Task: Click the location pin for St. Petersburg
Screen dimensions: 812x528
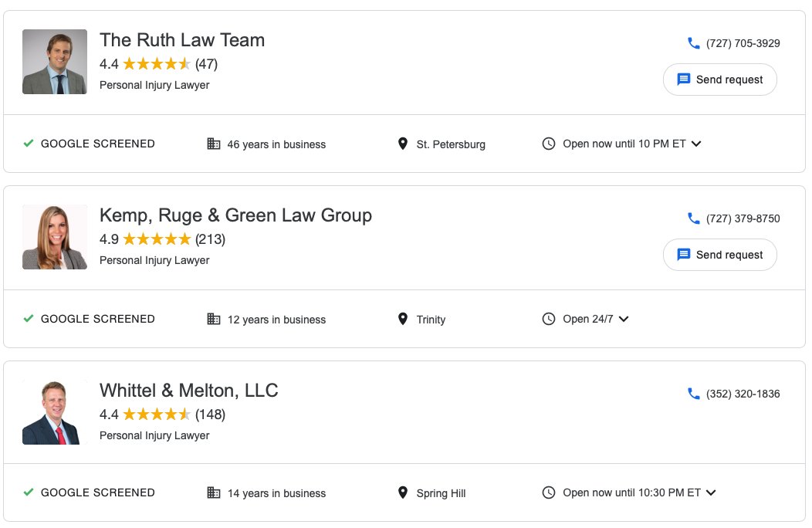Action: coord(402,144)
